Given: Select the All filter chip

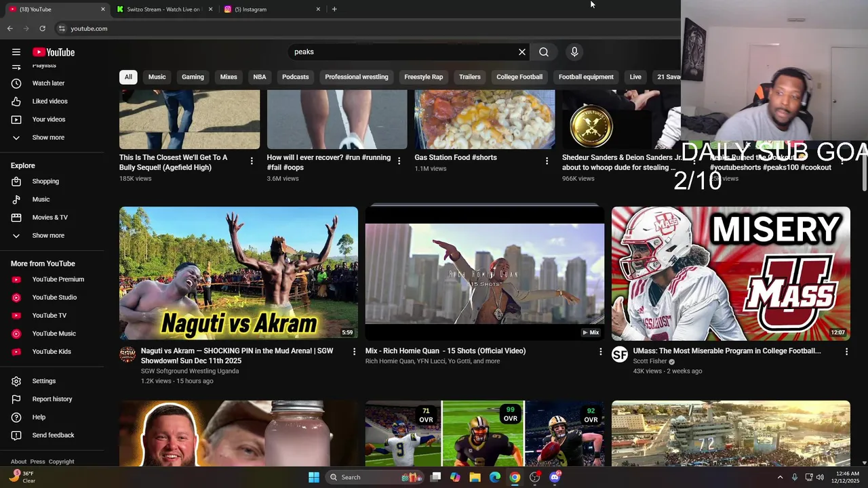Looking at the screenshot, I should [128, 77].
